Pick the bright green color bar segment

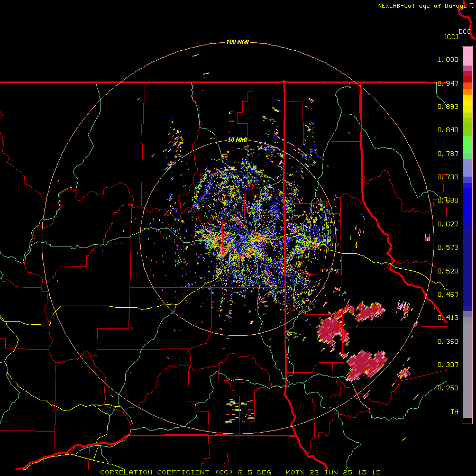click(467, 144)
